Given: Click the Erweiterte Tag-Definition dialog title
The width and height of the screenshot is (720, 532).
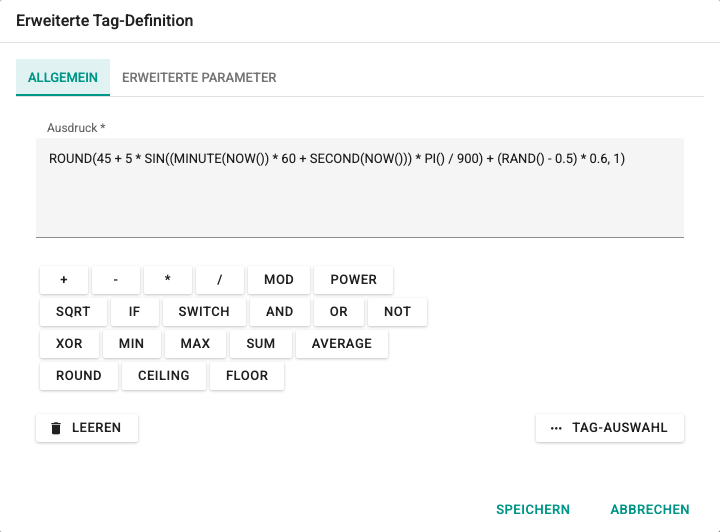Looking at the screenshot, I should pyautogui.click(x=105, y=21).
